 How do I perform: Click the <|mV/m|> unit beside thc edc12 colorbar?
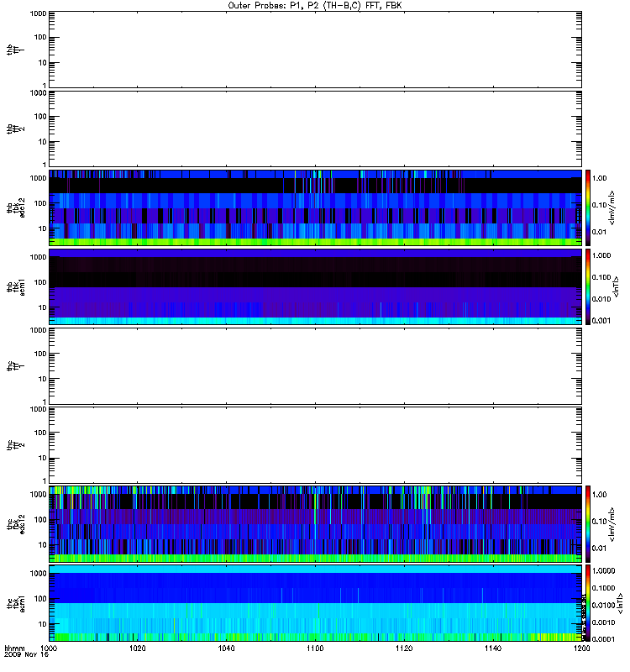click(612, 524)
